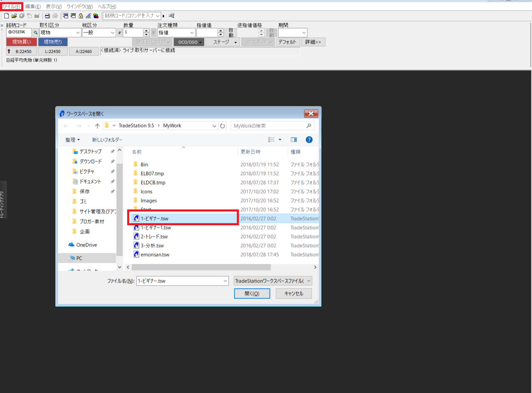Click the 詳細>> button
Screen dimensions: 532x393
coord(313,42)
